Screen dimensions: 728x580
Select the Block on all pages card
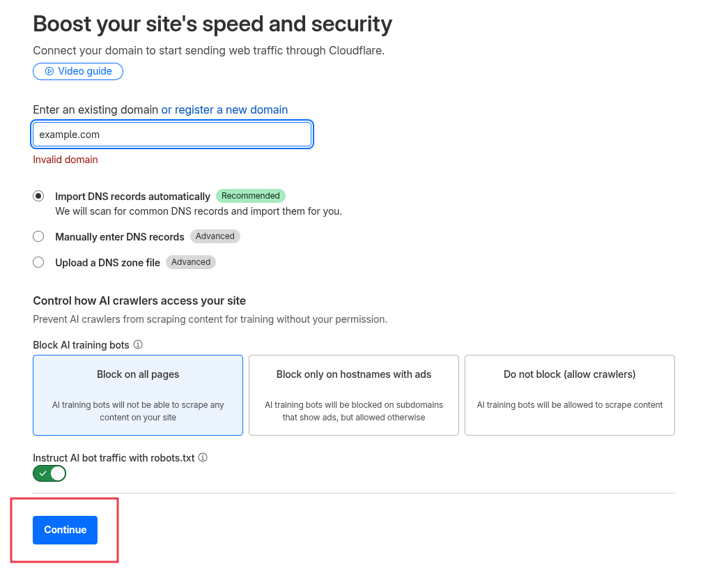coord(138,395)
